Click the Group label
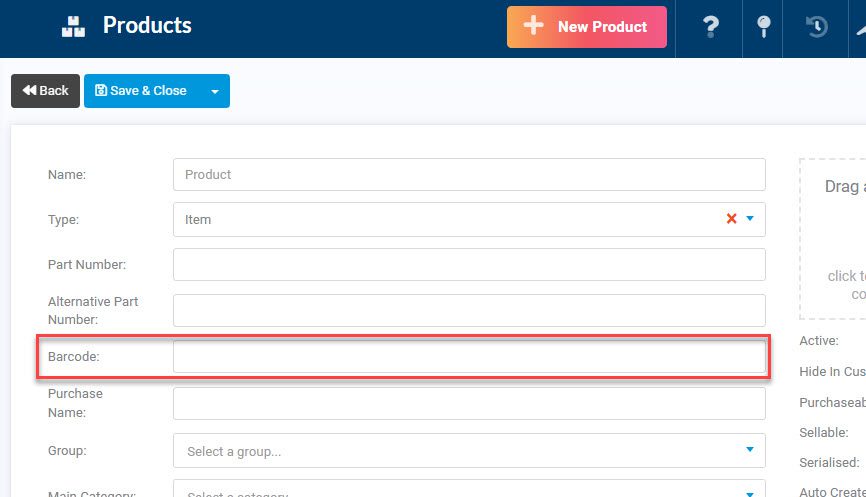 point(67,451)
